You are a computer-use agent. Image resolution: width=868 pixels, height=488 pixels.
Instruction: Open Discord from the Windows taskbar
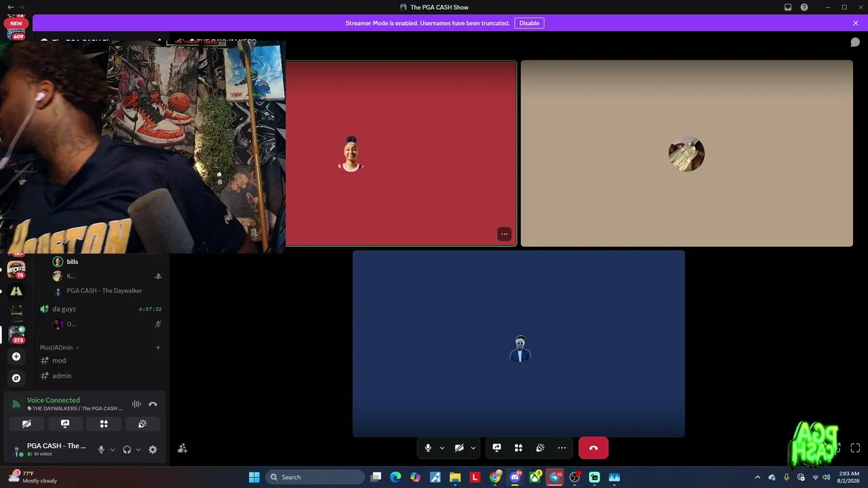tap(515, 477)
